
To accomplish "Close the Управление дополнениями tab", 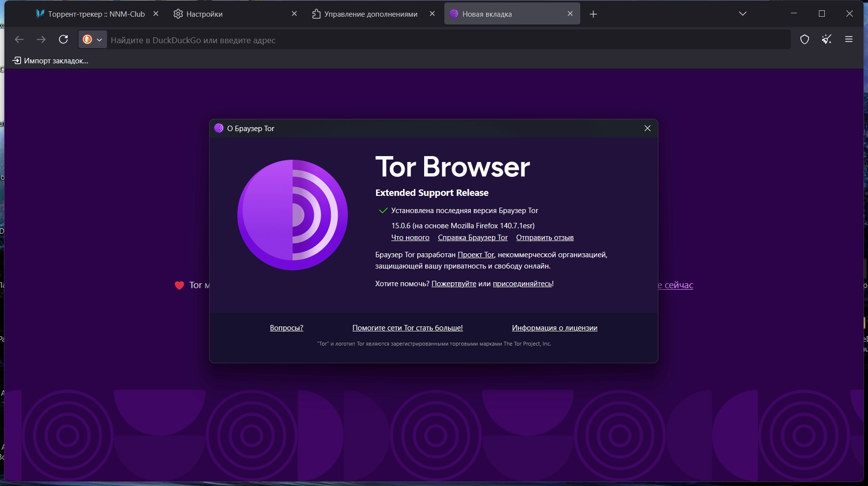I will [432, 14].
